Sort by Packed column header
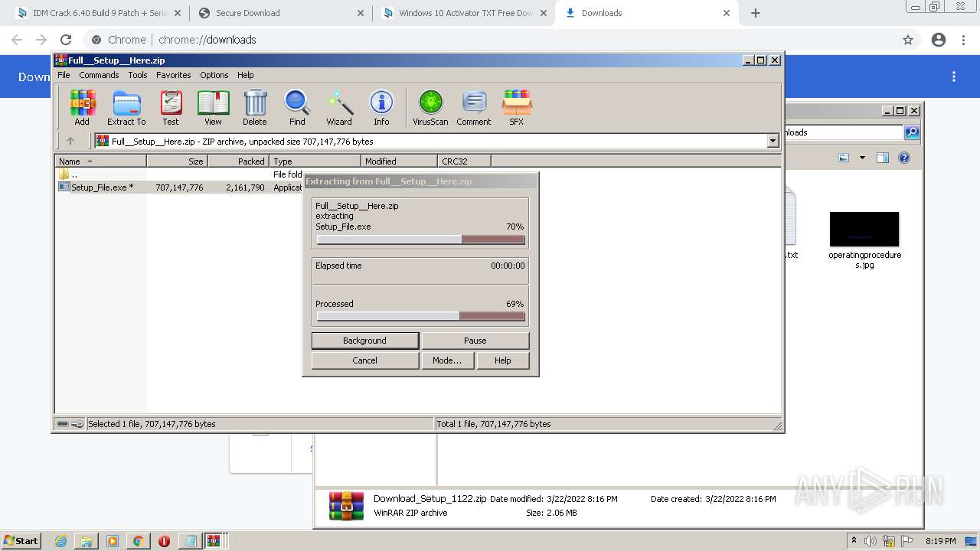The image size is (980, 551). click(x=238, y=161)
